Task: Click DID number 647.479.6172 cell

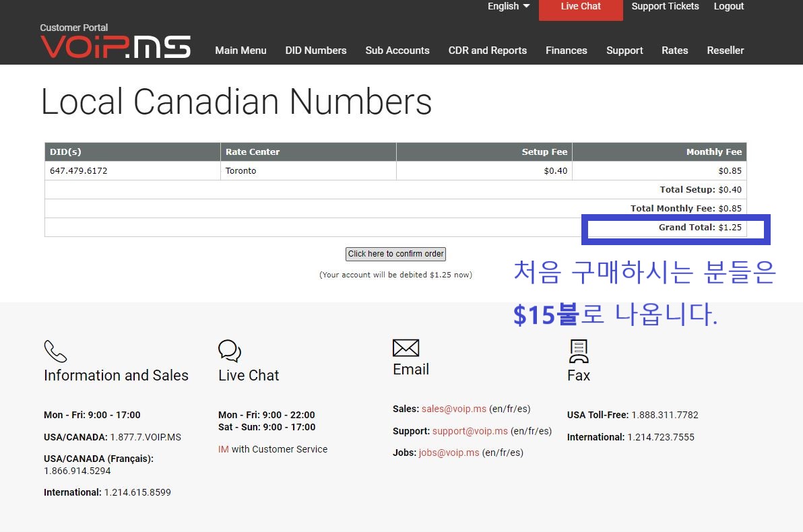Action: click(133, 170)
